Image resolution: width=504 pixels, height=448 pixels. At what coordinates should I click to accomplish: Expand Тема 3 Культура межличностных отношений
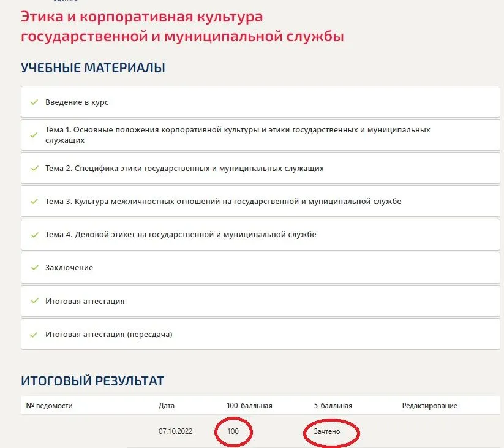coord(223,201)
